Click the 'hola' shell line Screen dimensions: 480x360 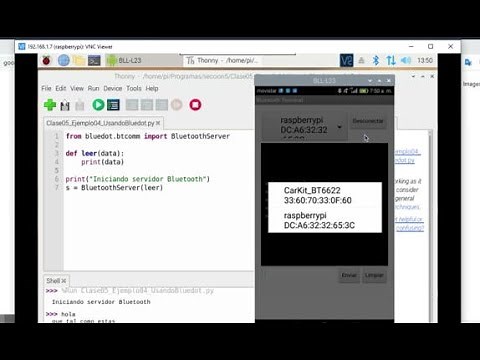click(68, 314)
